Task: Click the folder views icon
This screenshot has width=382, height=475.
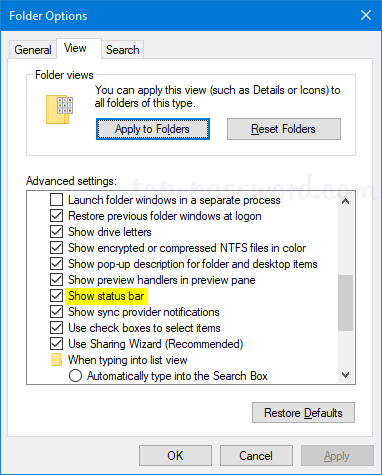Action: 59,110
